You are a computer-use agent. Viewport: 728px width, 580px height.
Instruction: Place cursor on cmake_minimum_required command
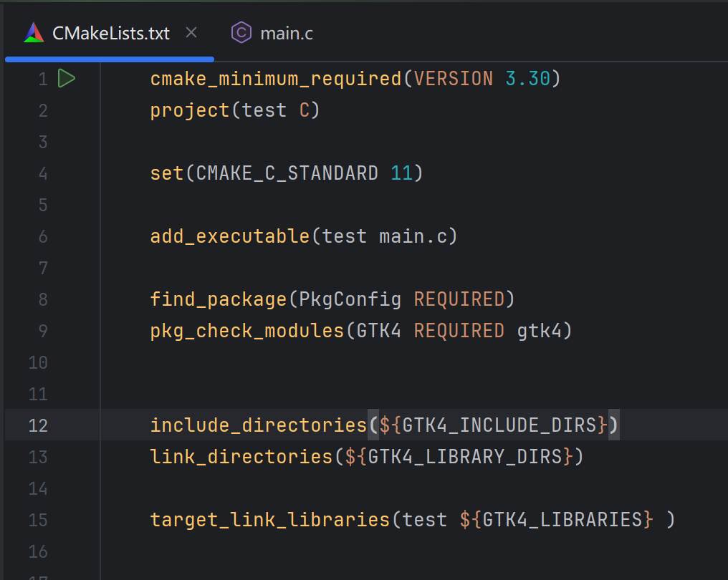(x=276, y=79)
